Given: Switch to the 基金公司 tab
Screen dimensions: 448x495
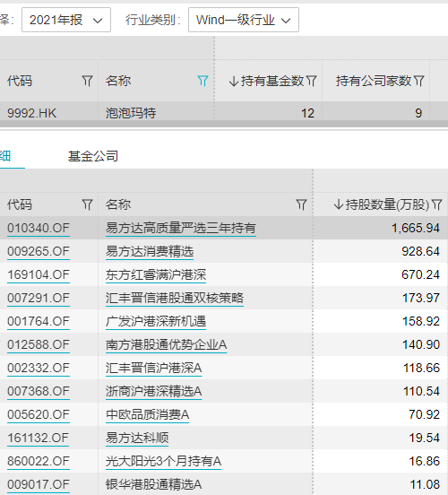Looking at the screenshot, I should (93, 156).
